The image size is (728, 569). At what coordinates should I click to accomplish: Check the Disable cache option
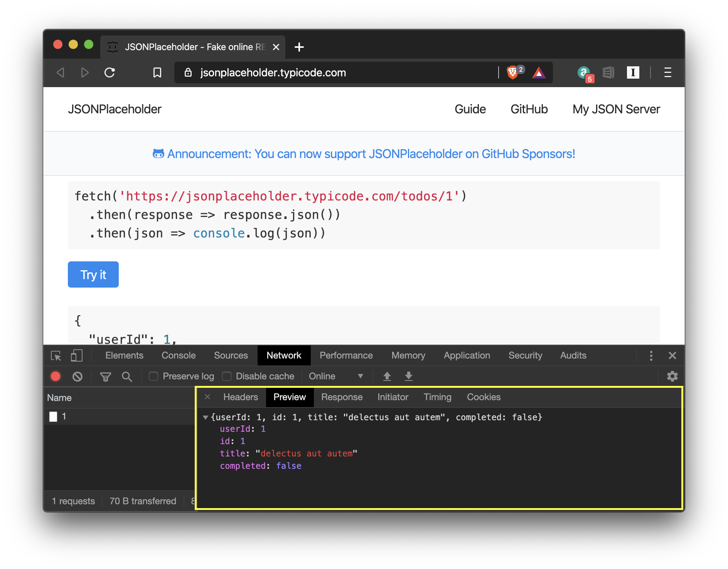(227, 376)
